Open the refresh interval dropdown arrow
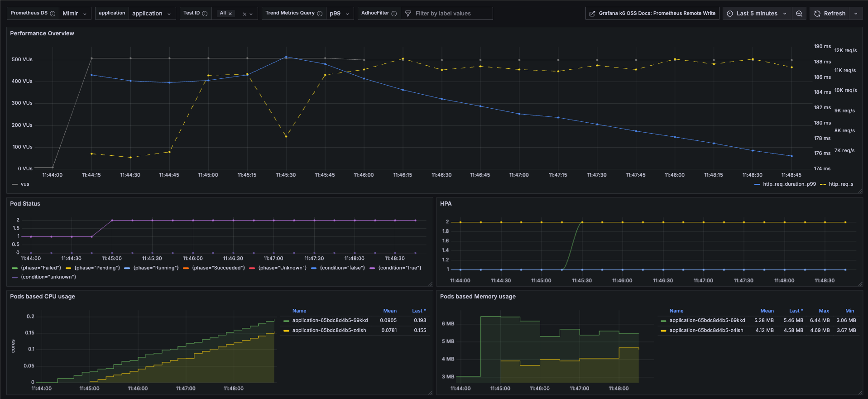Image resolution: width=868 pixels, height=399 pixels. pos(856,14)
